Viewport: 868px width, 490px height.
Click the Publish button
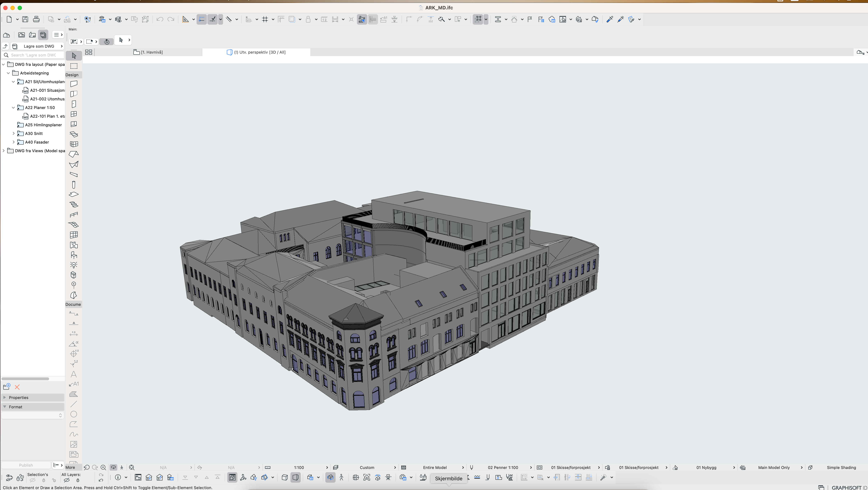[26, 465]
